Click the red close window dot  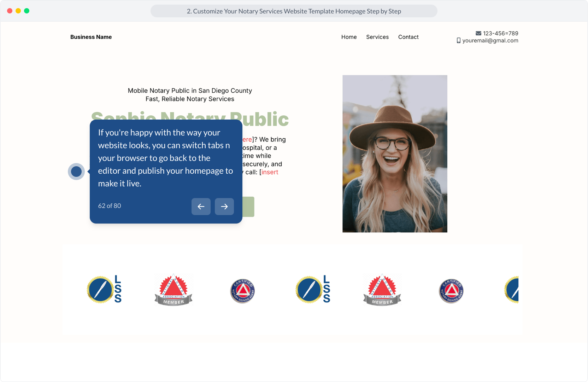[x=10, y=11]
